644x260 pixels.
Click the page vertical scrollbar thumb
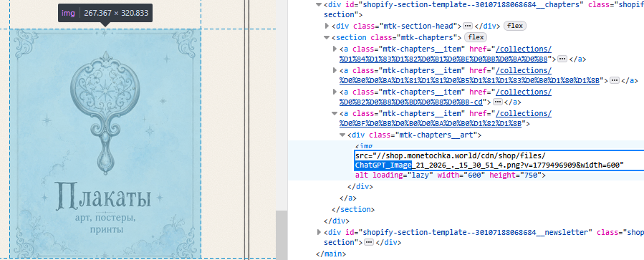pos(282,235)
